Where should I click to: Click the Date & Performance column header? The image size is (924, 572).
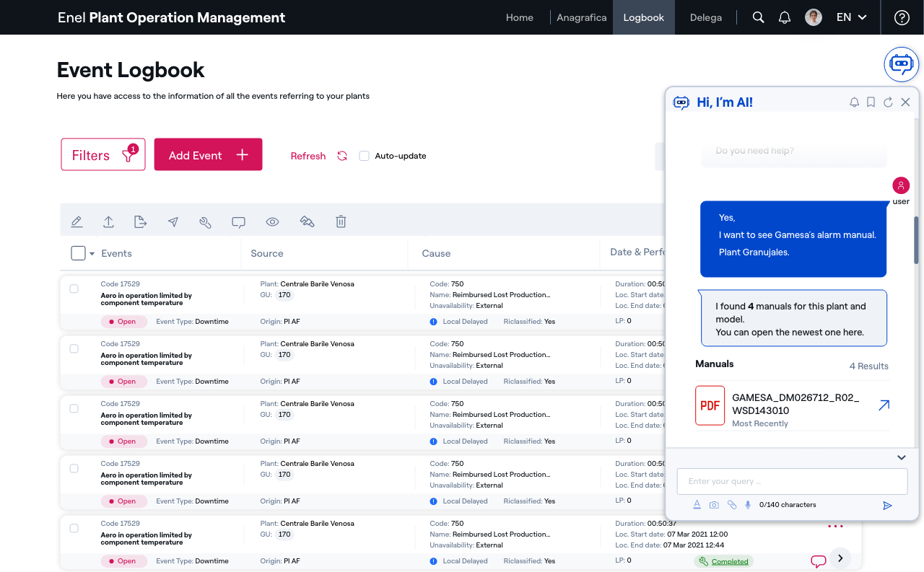pyautogui.click(x=637, y=252)
